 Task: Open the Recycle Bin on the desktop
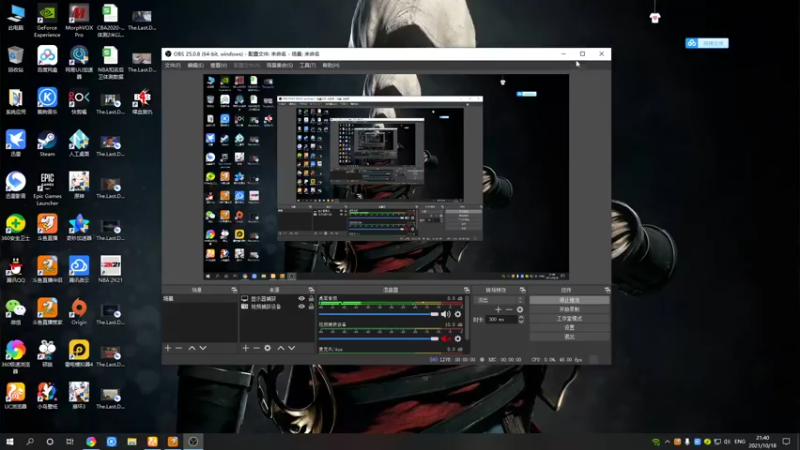[16, 59]
